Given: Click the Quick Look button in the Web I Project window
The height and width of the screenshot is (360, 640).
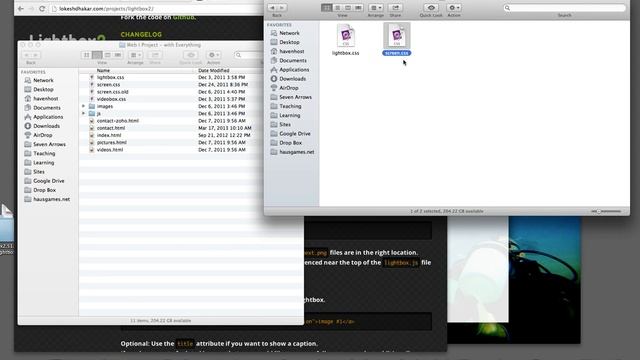Looking at the screenshot, I should 191,55.
